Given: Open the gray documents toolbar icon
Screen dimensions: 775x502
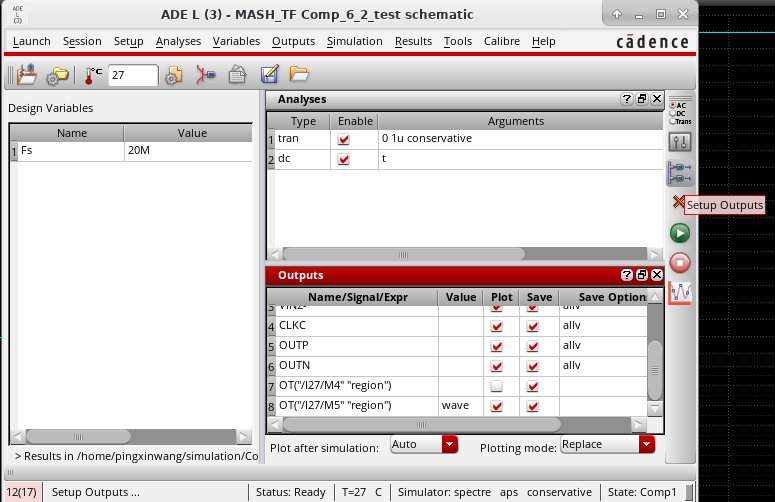Looking at the screenshot, I should click(x=237, y=75).
